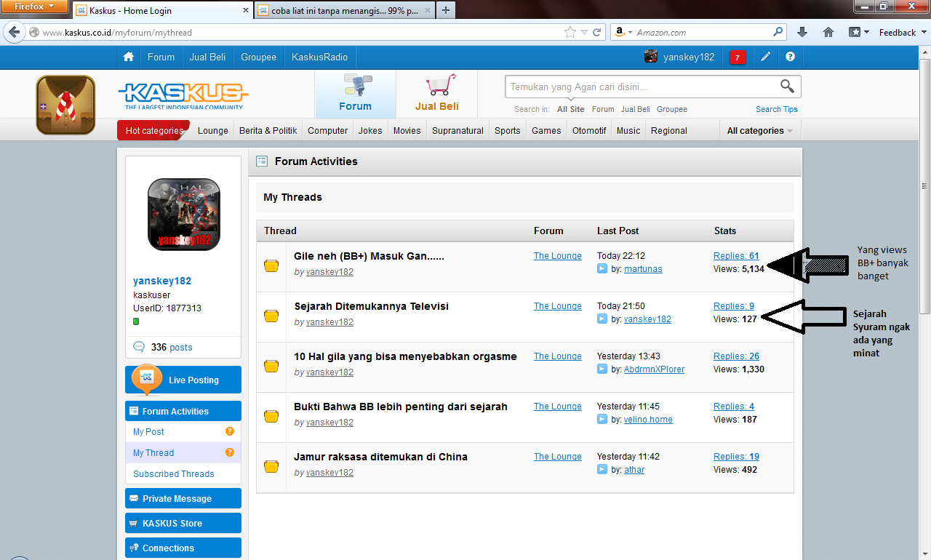Click the pencil create-post icon
The height and width of the screenshot is (560, 931).
click(766, 57)
